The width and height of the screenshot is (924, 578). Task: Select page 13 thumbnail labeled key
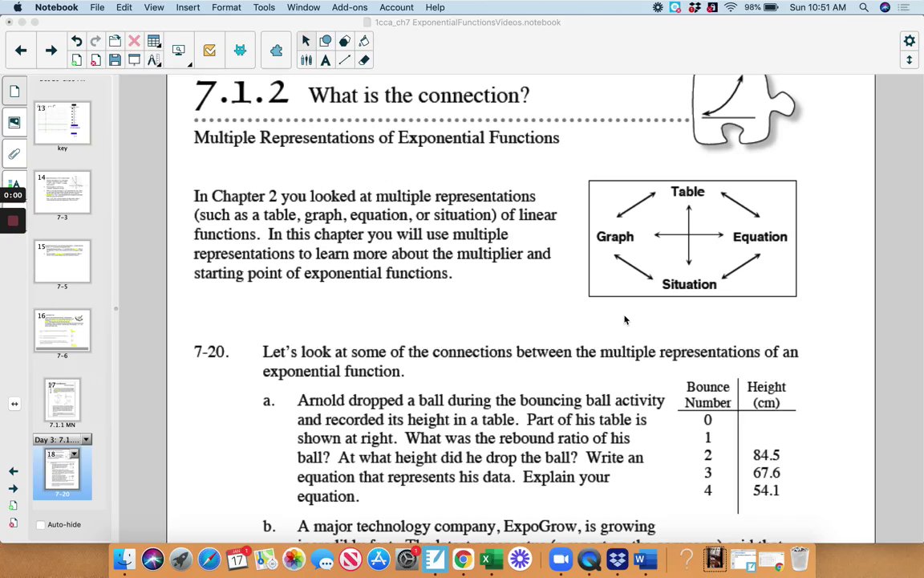coord(63,123)
